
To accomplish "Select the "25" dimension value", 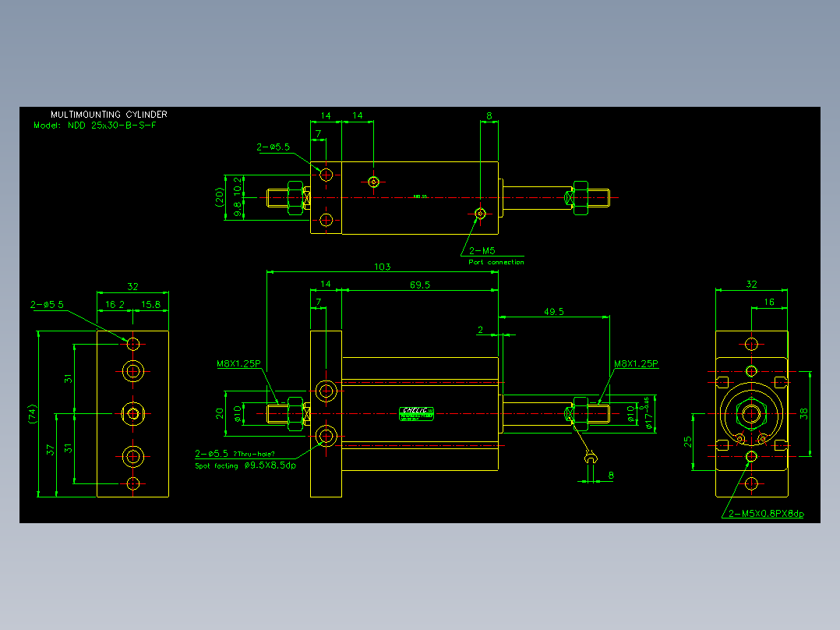I will (x=688, y=442).
